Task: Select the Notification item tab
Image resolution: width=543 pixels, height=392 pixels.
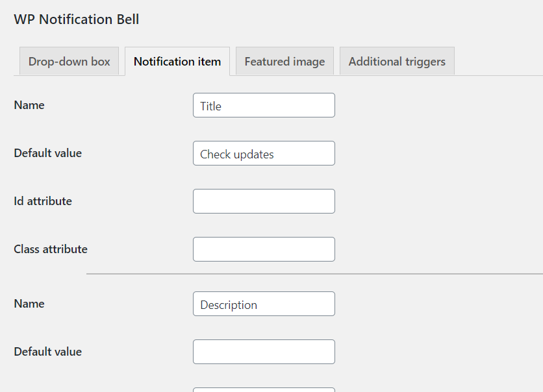Action: coord(177,61)
